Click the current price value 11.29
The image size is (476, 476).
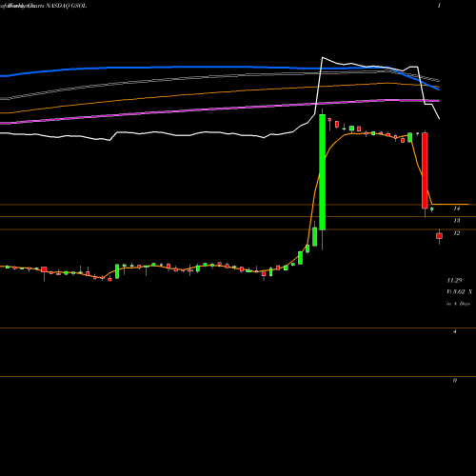coord(454,281)
